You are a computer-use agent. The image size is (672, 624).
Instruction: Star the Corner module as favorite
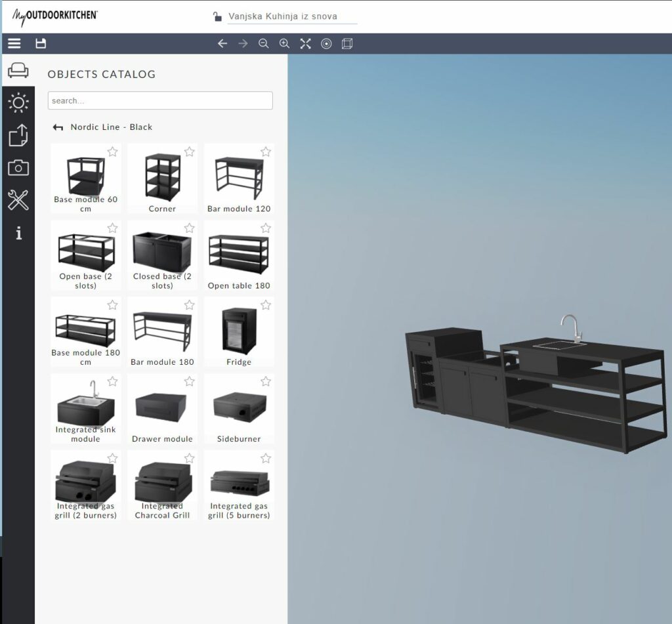[x=189, y=152]
